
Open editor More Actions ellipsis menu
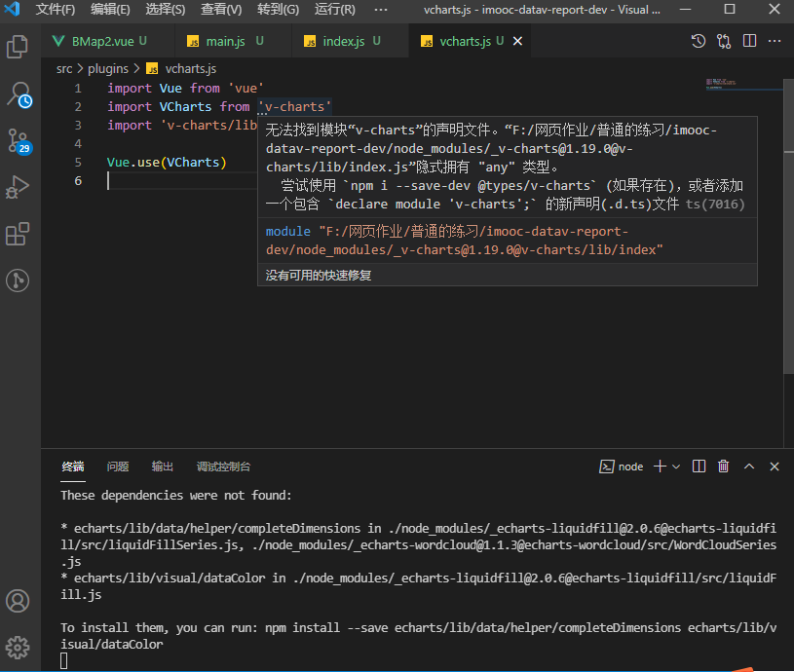775,42
